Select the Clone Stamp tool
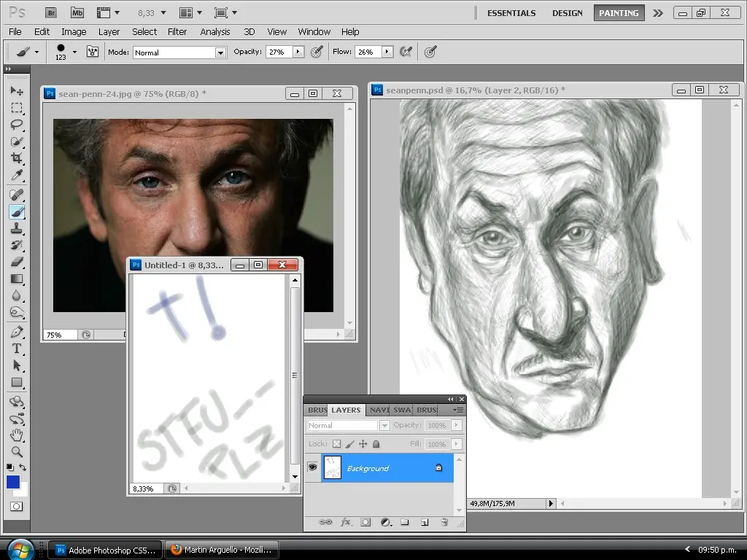This screenshot has height=560, width=747. (x=17, y=228)
